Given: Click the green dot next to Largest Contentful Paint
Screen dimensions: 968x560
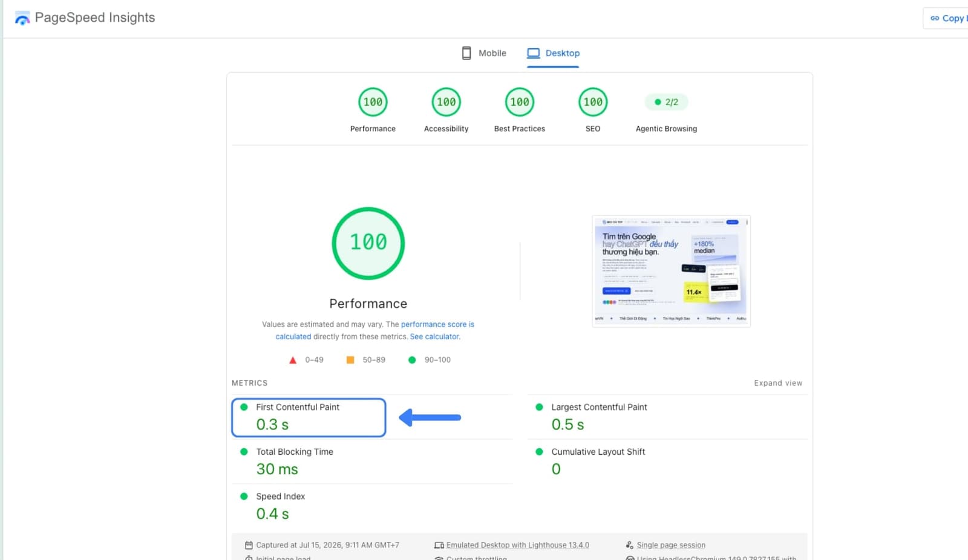Looking at the screenshot, I should (x=539, y=407).
